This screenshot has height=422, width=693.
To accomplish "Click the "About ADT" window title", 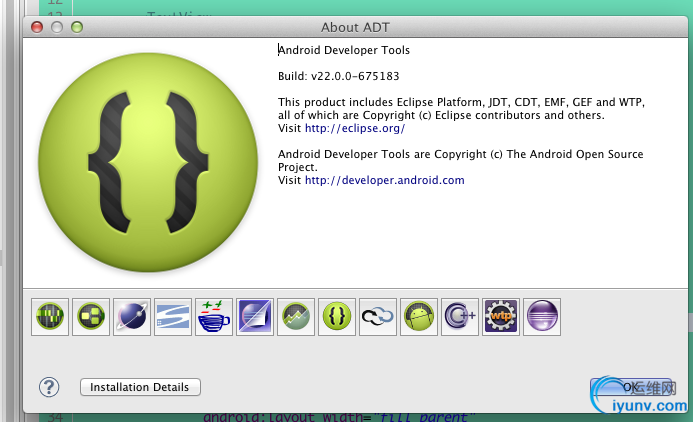I will 355,27.
